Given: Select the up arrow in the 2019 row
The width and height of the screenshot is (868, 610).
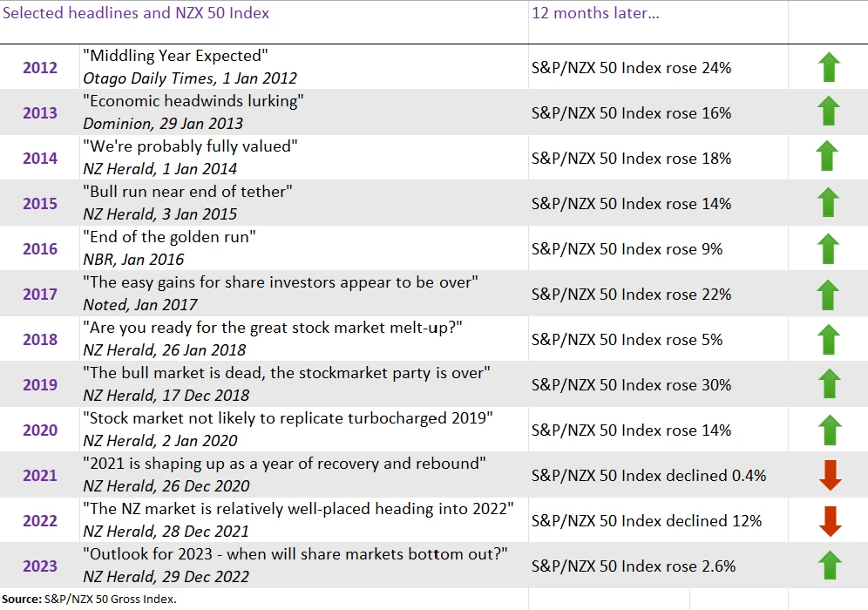Looking at the screenshot, I should click(x=828, y=384).
